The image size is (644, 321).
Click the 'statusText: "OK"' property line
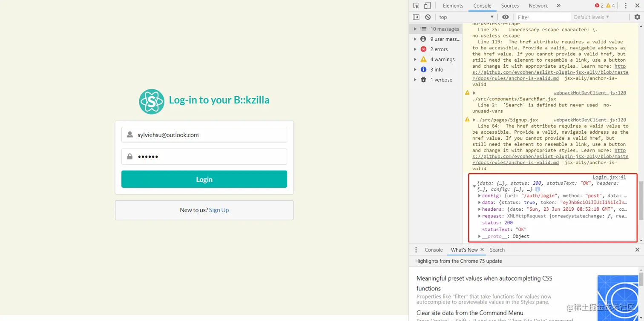tap(504, 229)
